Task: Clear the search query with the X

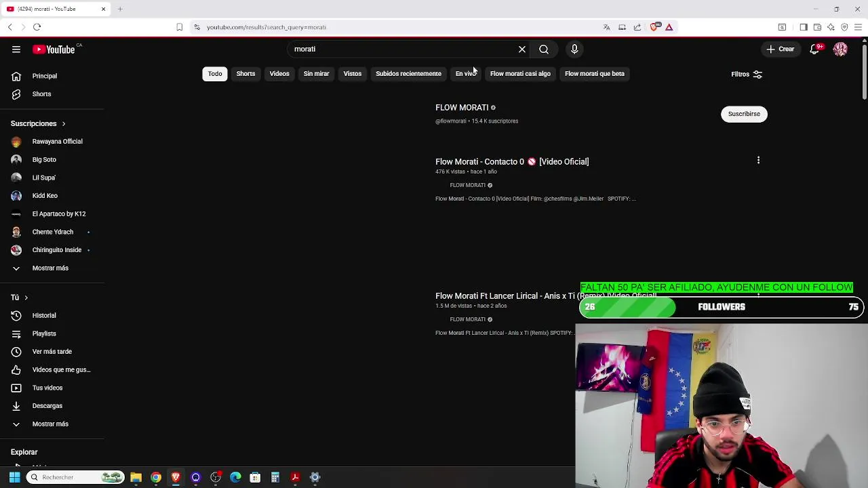Action: click(x=522, y=49)
